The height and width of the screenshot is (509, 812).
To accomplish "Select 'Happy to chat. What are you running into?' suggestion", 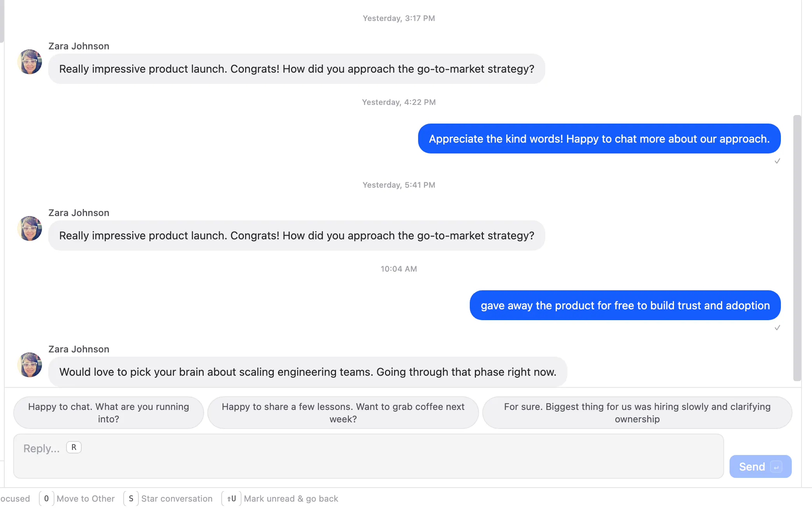I will pyautogui.click(x=108, y=413).
